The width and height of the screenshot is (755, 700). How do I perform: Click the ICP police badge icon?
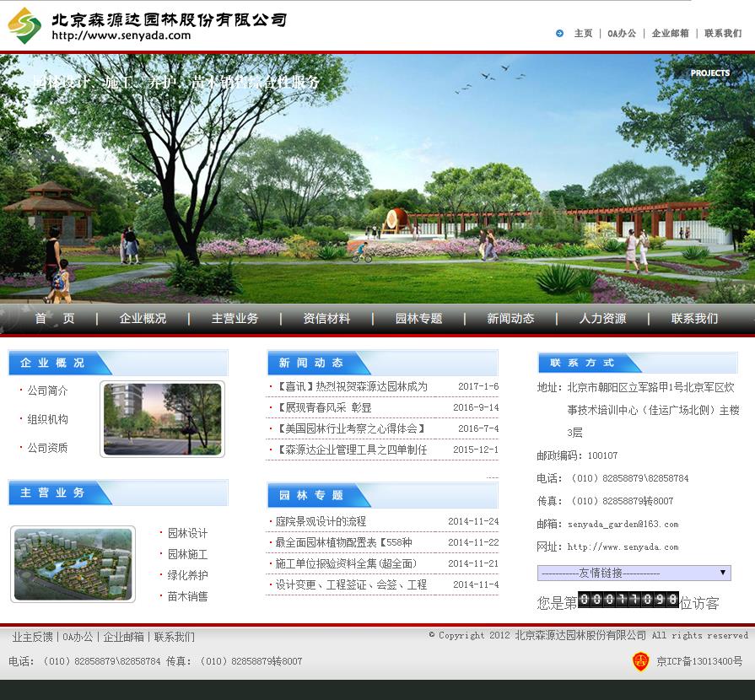click(640, 661)
